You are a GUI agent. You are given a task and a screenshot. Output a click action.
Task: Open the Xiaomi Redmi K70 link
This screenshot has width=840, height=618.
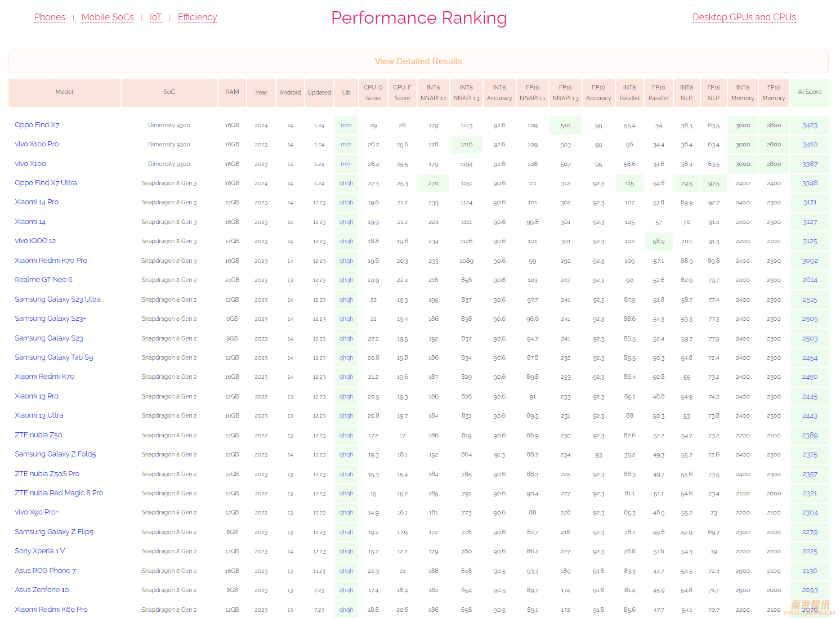pos(44,377)
